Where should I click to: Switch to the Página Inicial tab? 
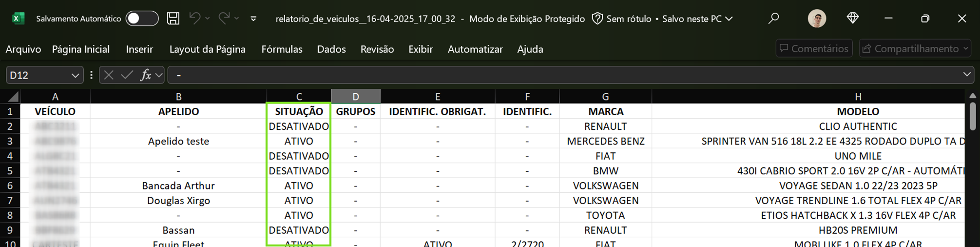(x=81, y=49)
